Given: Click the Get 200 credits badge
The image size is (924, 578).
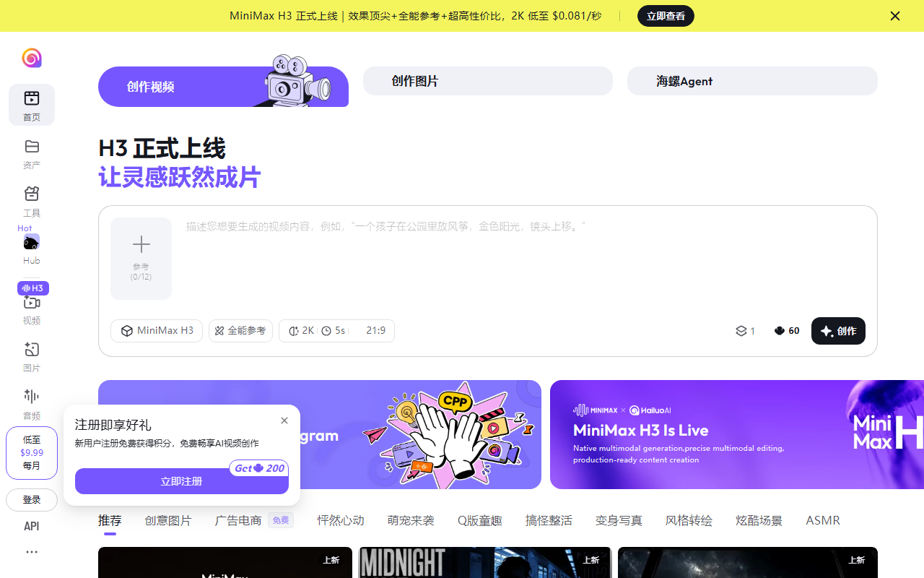Looking at the screenshot, I should 258,468.
